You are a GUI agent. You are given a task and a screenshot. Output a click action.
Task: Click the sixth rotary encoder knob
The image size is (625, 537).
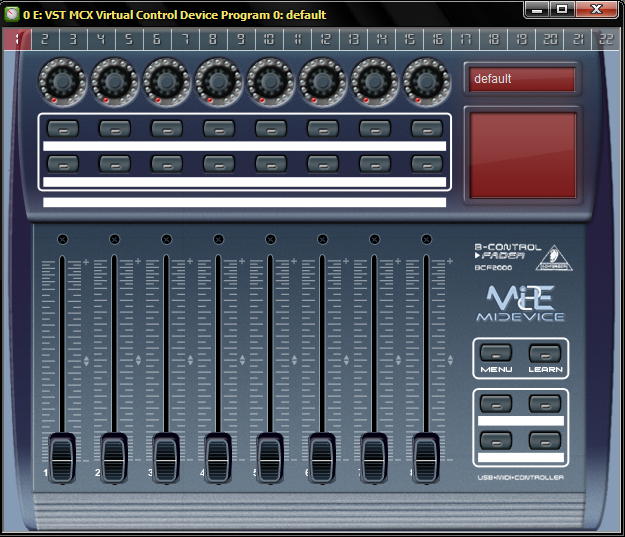(x=322, y=82)
